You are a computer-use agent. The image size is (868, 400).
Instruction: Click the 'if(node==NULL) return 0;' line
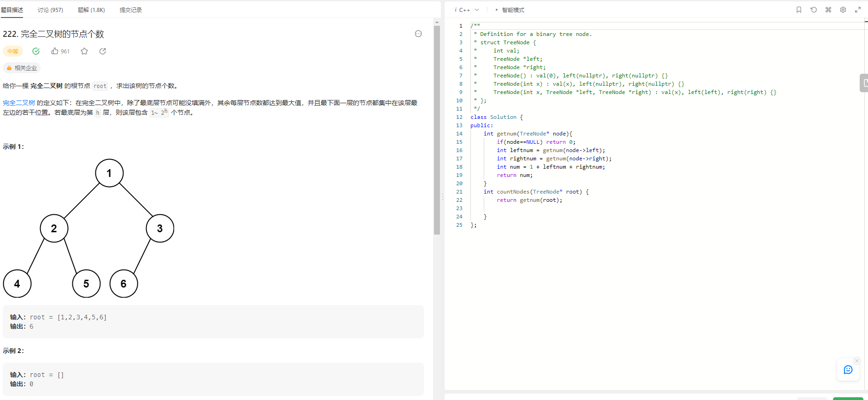(536, 142)
